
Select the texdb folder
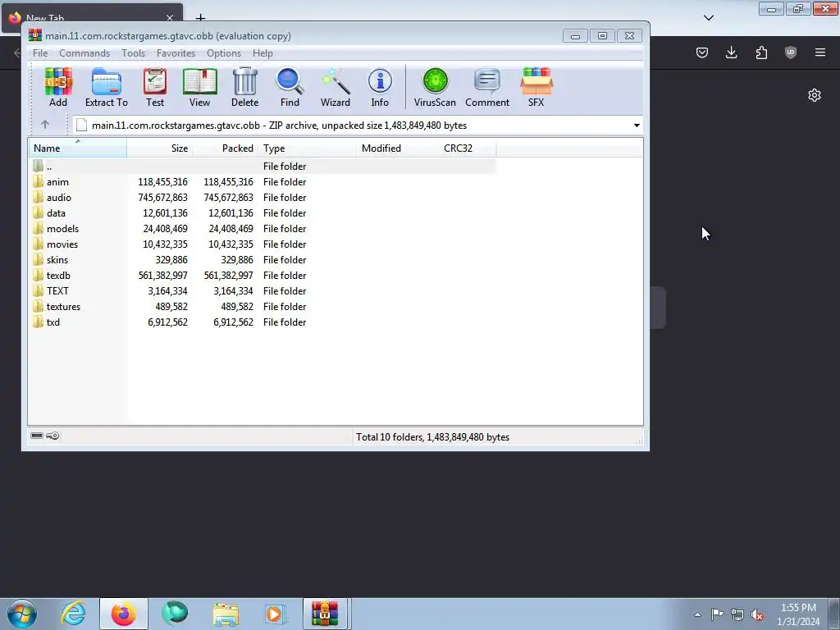(x=58, y=275)
